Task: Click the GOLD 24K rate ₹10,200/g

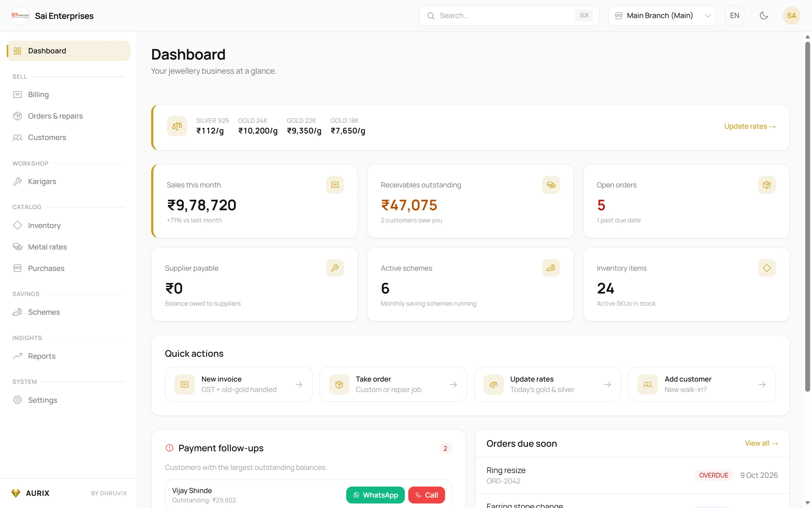Action: tap(258, 131)
